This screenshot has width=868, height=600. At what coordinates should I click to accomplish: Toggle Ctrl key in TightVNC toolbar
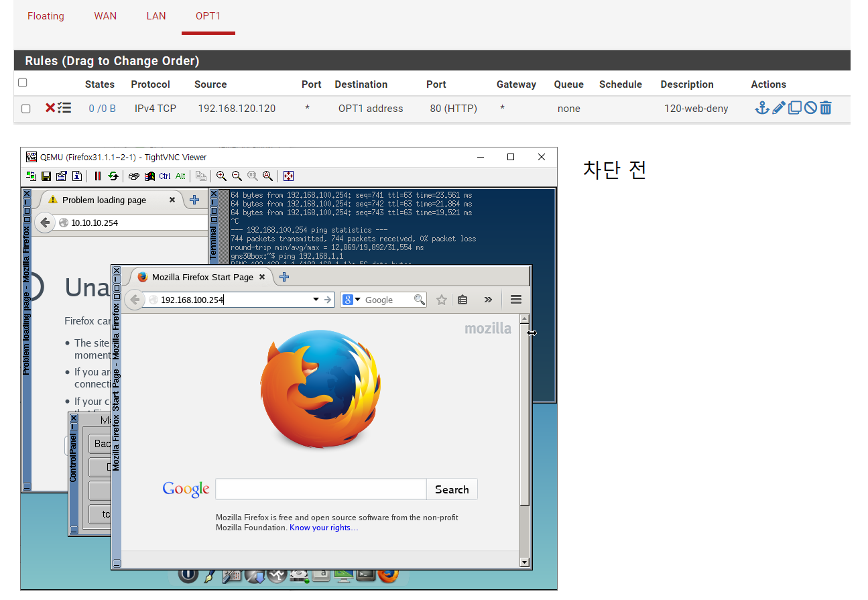[165, 176]
